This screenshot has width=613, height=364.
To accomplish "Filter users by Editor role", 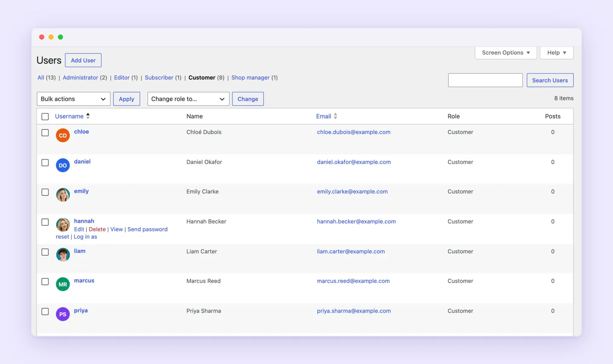I will [122, 77].
